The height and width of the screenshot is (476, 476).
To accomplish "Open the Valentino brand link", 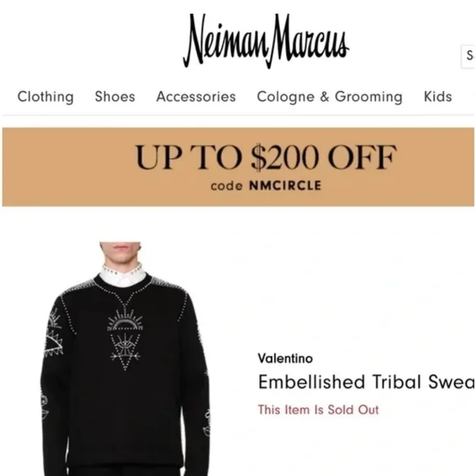I will click(x=286, y=359).
